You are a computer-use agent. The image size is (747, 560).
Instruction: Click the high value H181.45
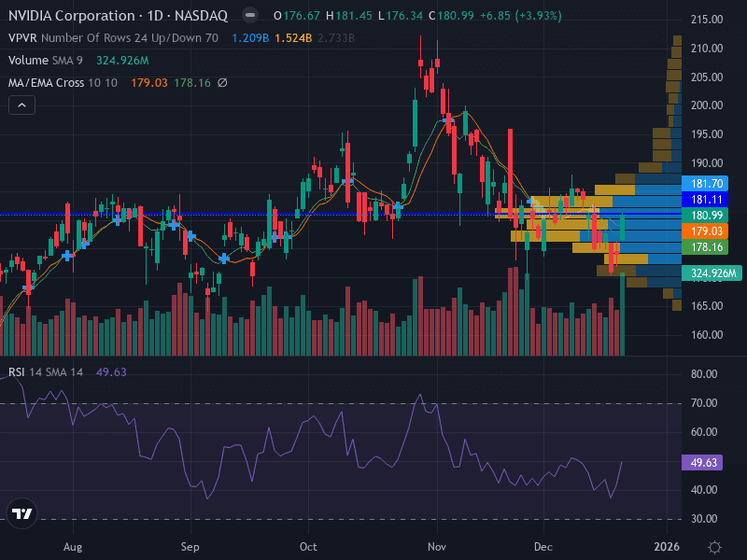coord(348,16)
